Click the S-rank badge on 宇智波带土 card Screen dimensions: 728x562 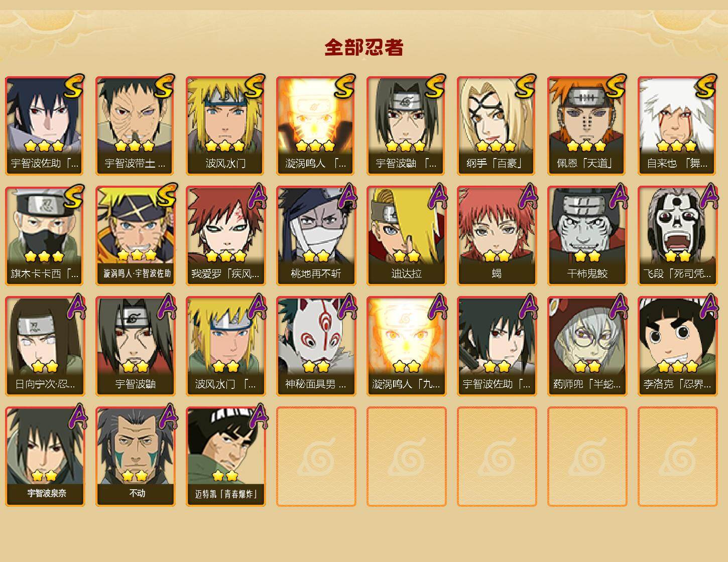[x=164, y=86]
